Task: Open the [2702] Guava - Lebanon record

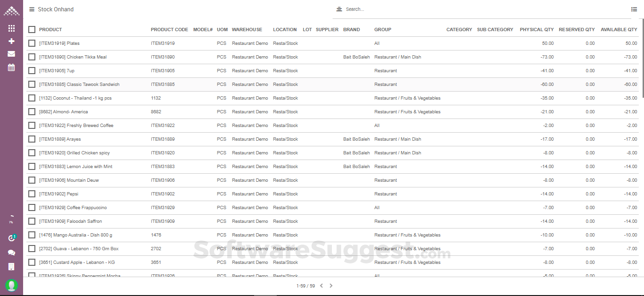Action: click(79, 249)
